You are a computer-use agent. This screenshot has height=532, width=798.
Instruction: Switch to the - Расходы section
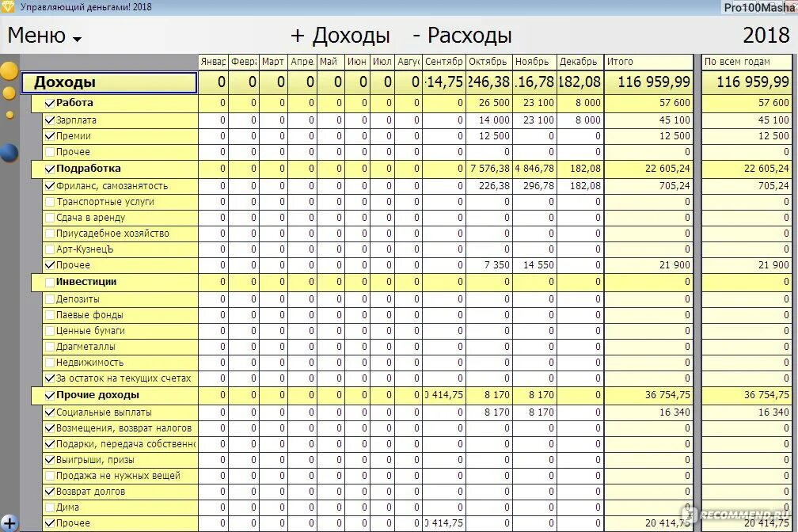pyautogui.click(x=462, y=35)
